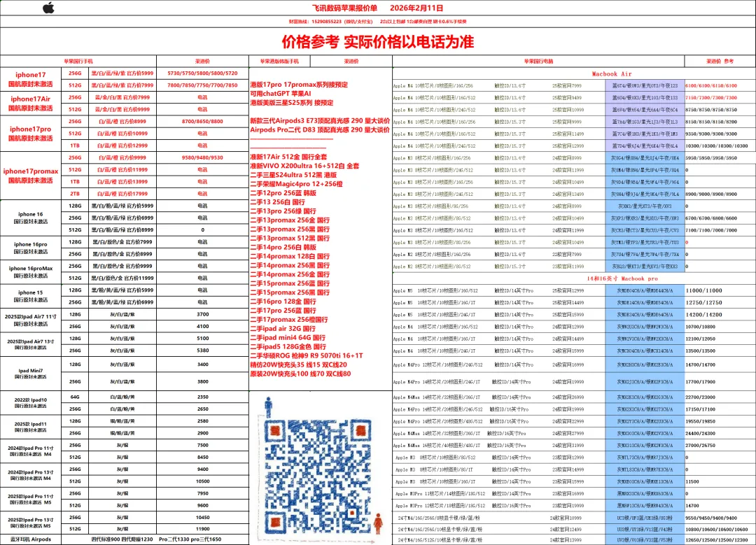The image size is (756, 545).
Task: Select the 'iphone17Air' model cell
Action: [x=30, y=103]
